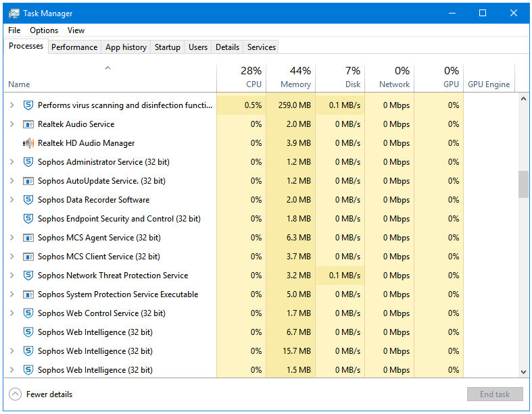Click the 259.0 MB memory value

click(295, 105)
